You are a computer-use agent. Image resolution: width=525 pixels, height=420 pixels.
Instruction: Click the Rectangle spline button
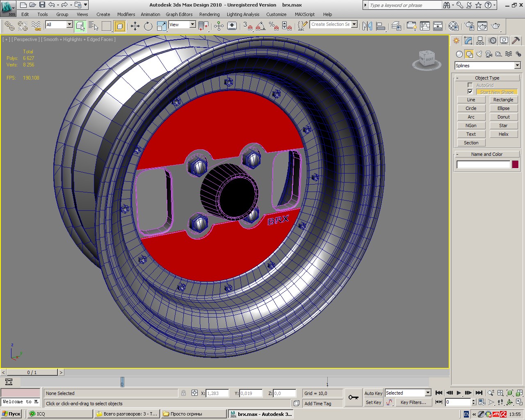503,100
